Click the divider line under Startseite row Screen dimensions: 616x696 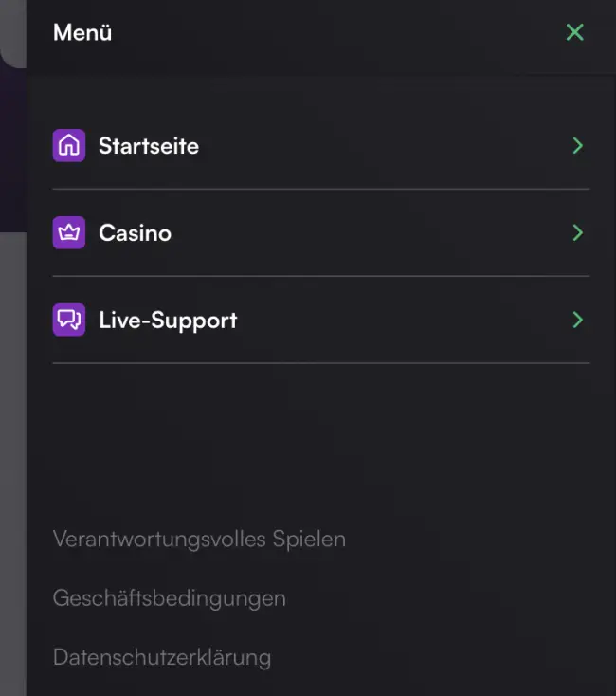320,189
